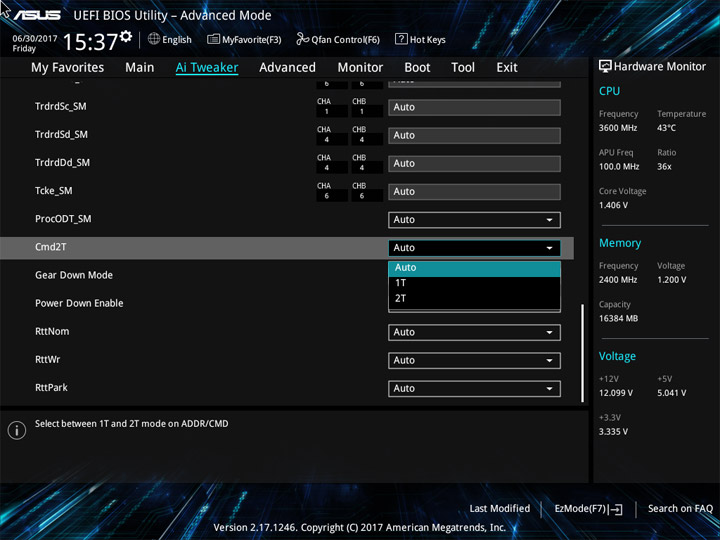Click Last Modified button
Image resolution: width=720 pixels, height=540 pixels.
pos(500,509)
